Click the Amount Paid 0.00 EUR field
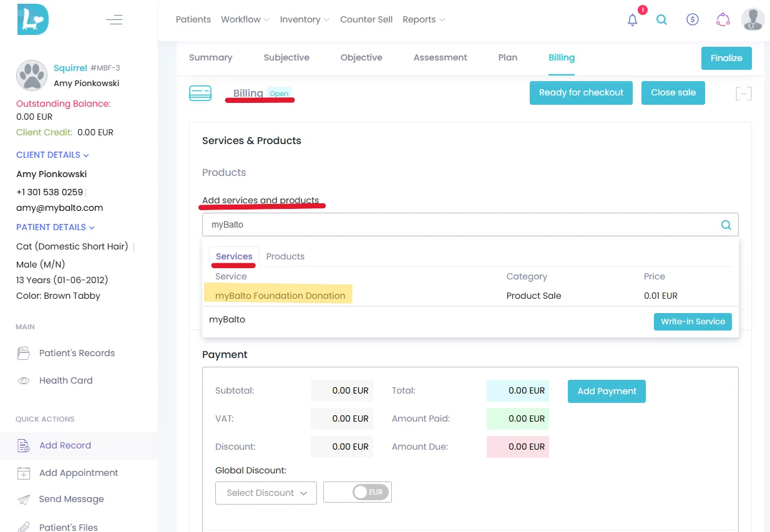The image size is (770, 532). tap(518, 418)
